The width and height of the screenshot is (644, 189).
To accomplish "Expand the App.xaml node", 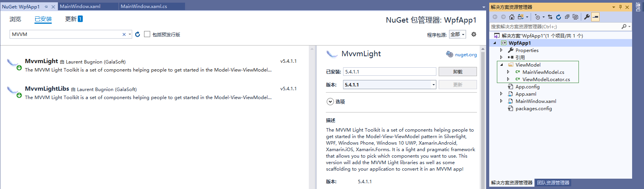I will pyautogui.click(x=501, y=94).
